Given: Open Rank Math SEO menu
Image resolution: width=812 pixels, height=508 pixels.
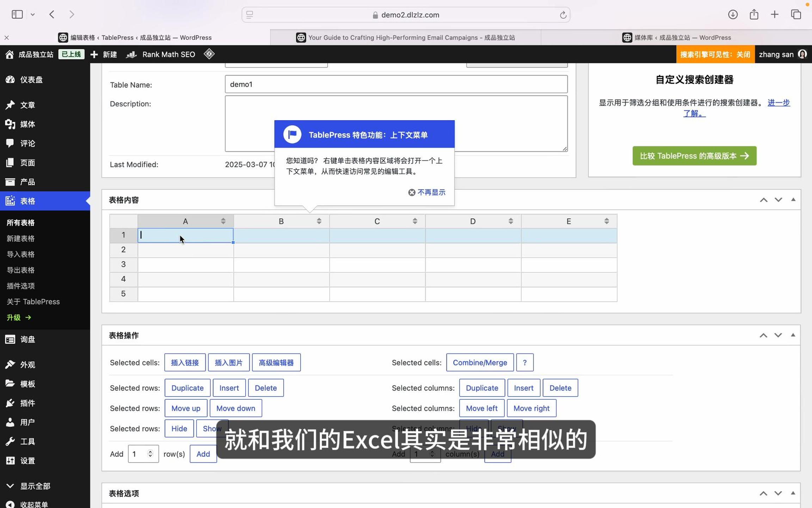Looking at the screenshot, I should tap(161, 54).
